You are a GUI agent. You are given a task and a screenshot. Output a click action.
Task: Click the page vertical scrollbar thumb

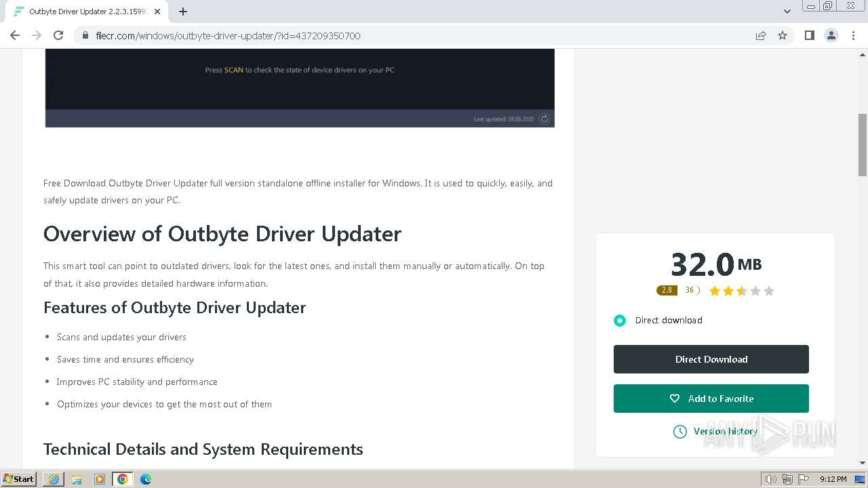coord(863,145)
